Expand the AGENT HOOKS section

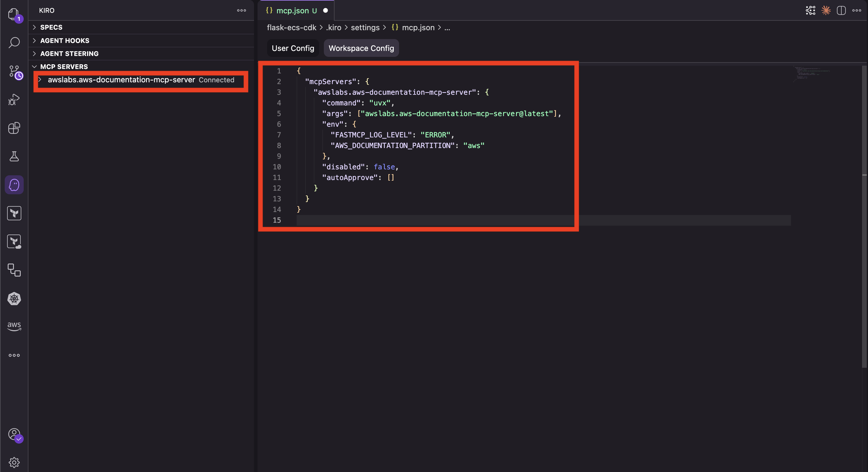point(65,41)
